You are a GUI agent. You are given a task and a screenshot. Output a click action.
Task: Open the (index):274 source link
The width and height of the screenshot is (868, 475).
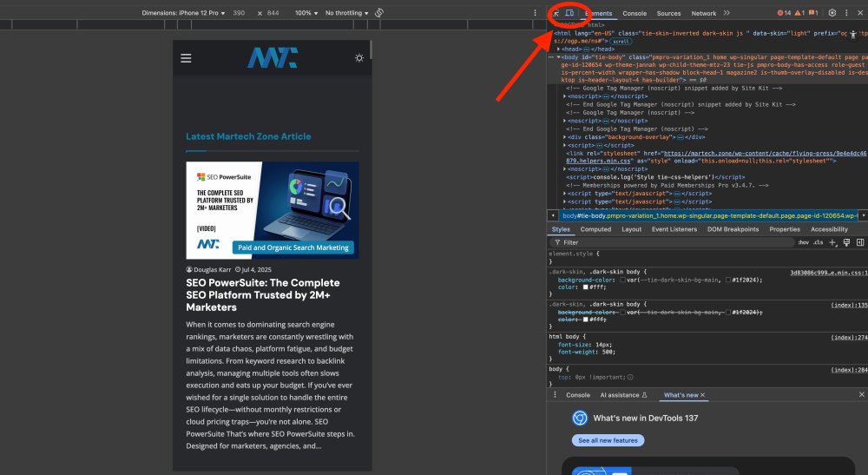coord(849,337)
